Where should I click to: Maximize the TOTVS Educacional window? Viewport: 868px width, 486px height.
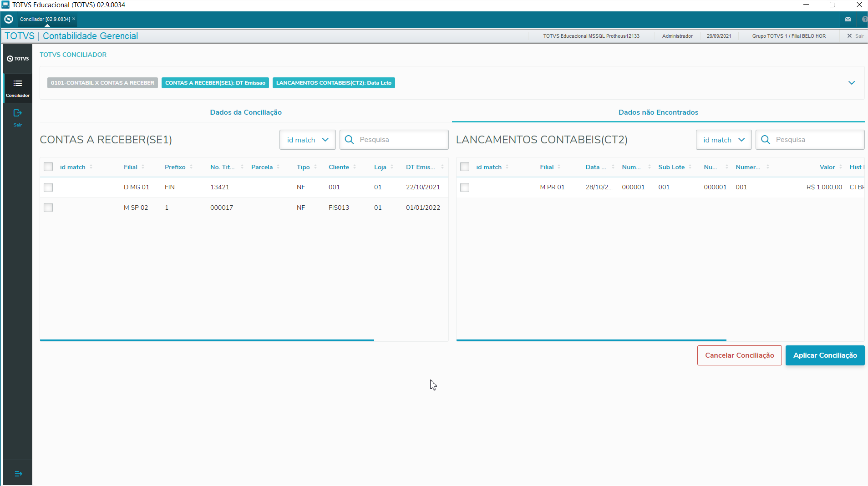[832, 5]
